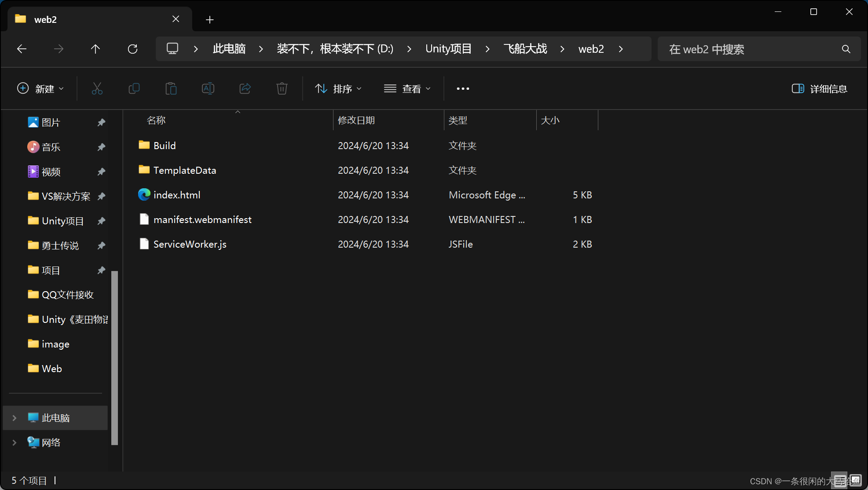The width and height of the screenshot is (868, 490).
Task: Click the Copy icon in toolbar
Action: [134, 89]
